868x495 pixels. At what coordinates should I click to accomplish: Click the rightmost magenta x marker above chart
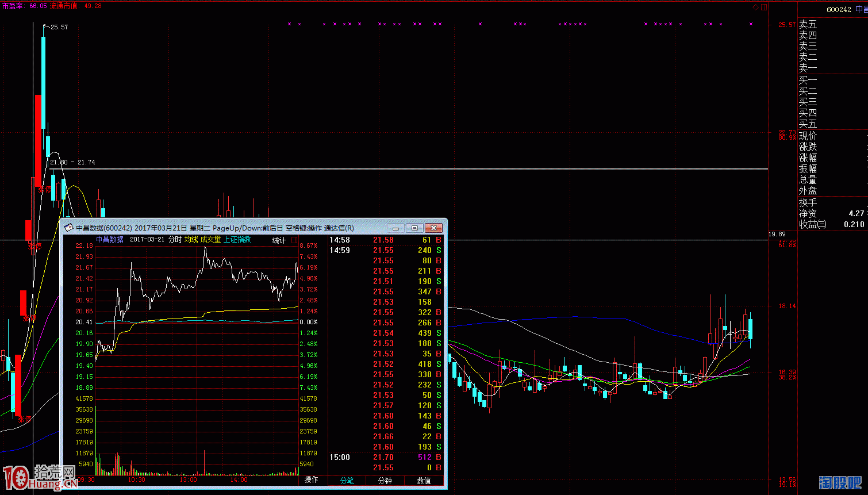pyautogui.click(x=751, y=24)
